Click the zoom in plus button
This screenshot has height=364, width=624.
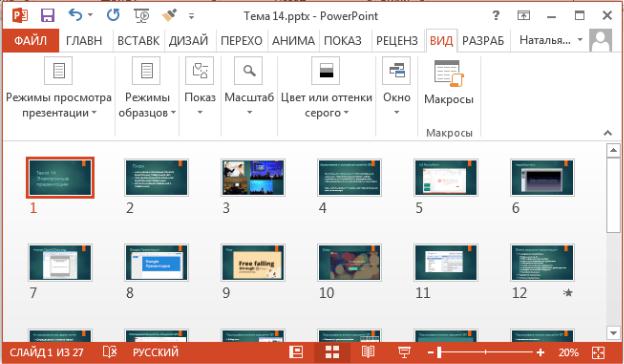[540, 352]
